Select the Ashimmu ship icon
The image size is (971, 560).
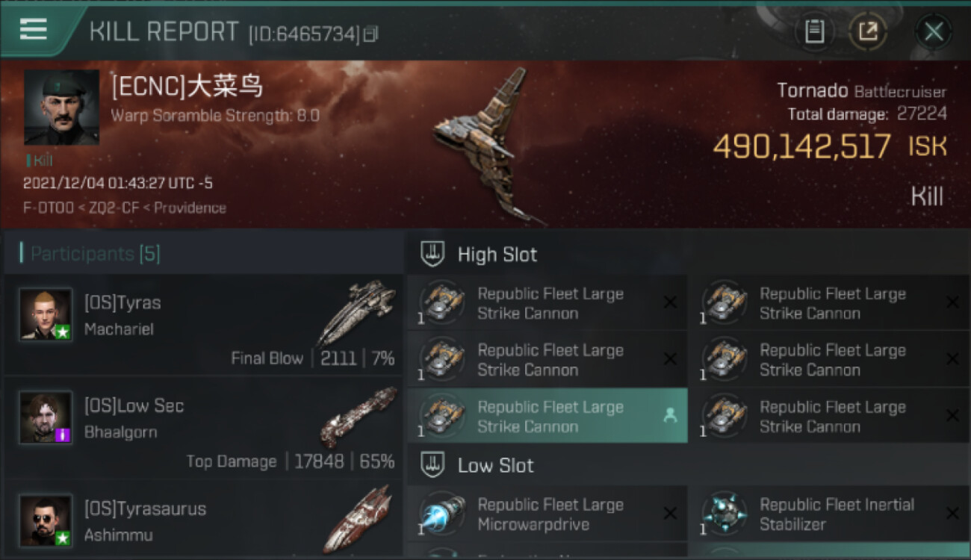[x=359, y=519]
